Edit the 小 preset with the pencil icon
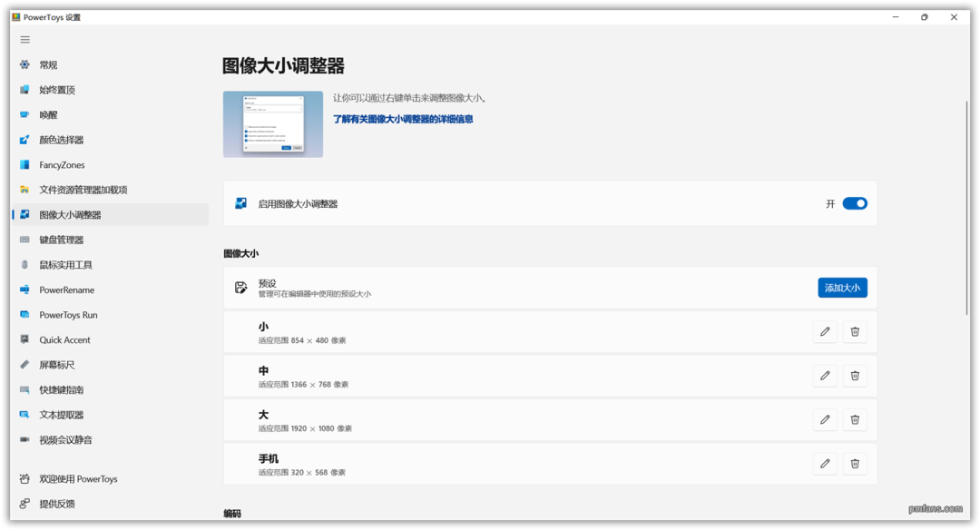 coord(825,332)
